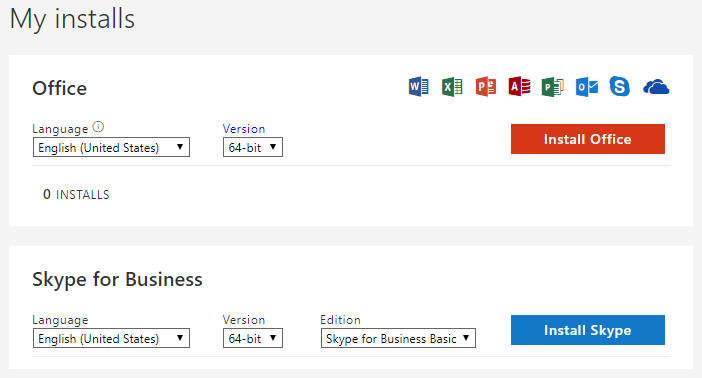Click the 0 INSTALLS text

[x=76, y=194]
